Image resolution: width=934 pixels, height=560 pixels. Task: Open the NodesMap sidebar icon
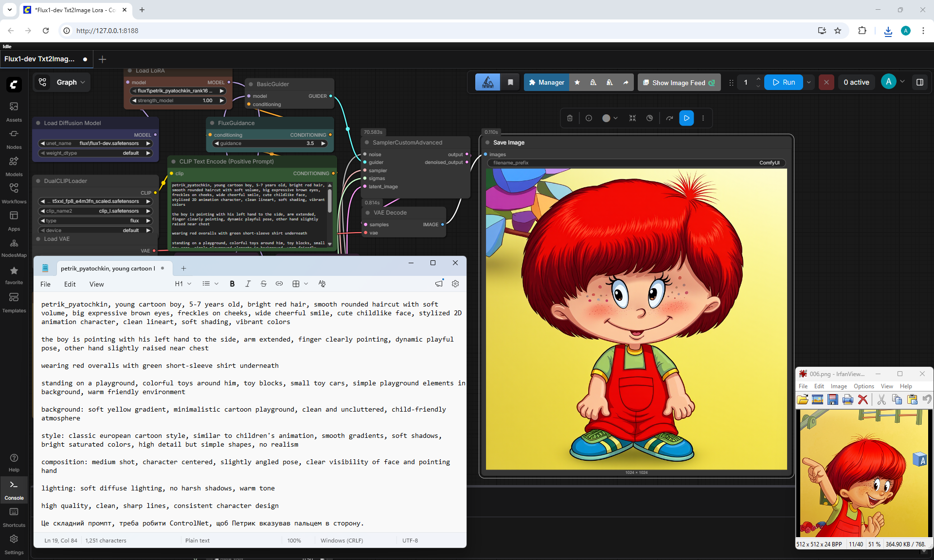coord(14,248)
